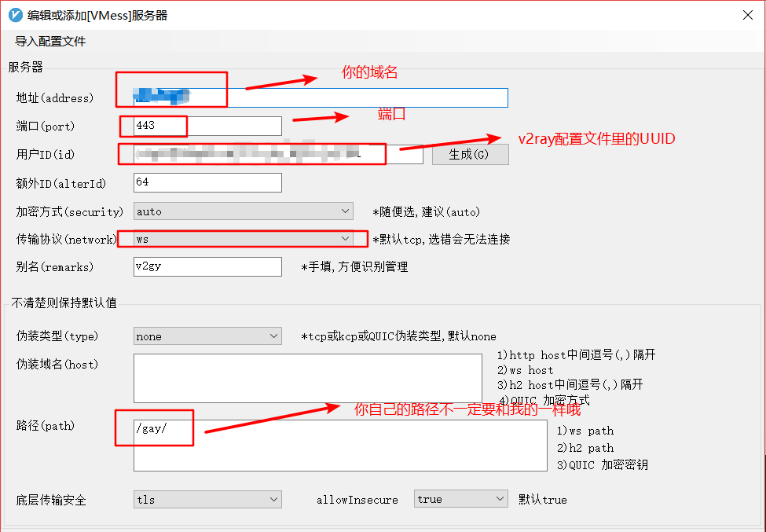The height and width of the screenshot is (532, 766).
Task: Click the dropdown arrow of 伪装类型 combo
Action: [274, 336]
